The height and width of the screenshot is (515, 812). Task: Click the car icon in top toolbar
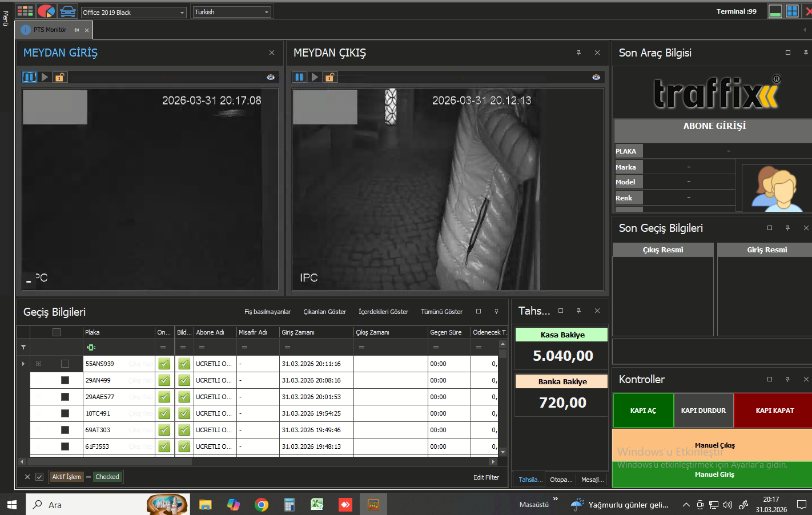[x=68, y=11]
